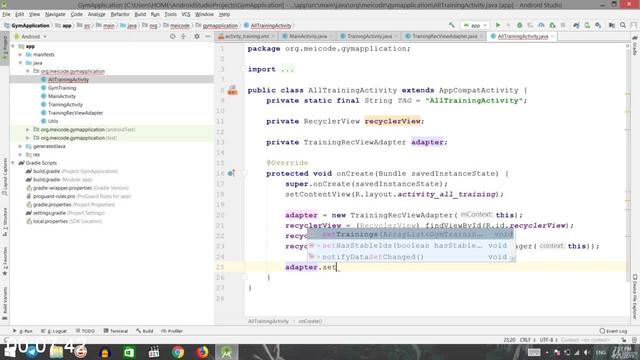Image resolution: width=640 pixels, height=360 pixels.
Task: Expand the folded import statement
Action: tap(287, 69)
